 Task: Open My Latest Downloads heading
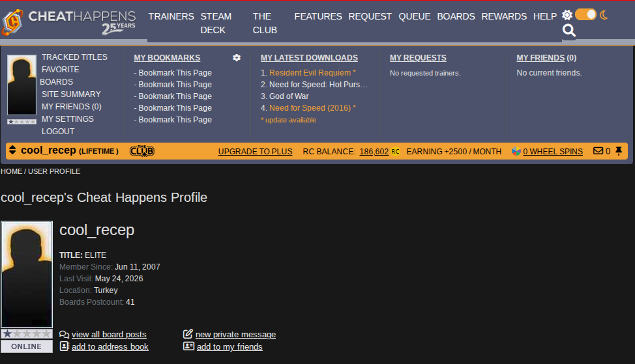click(309, 58)
